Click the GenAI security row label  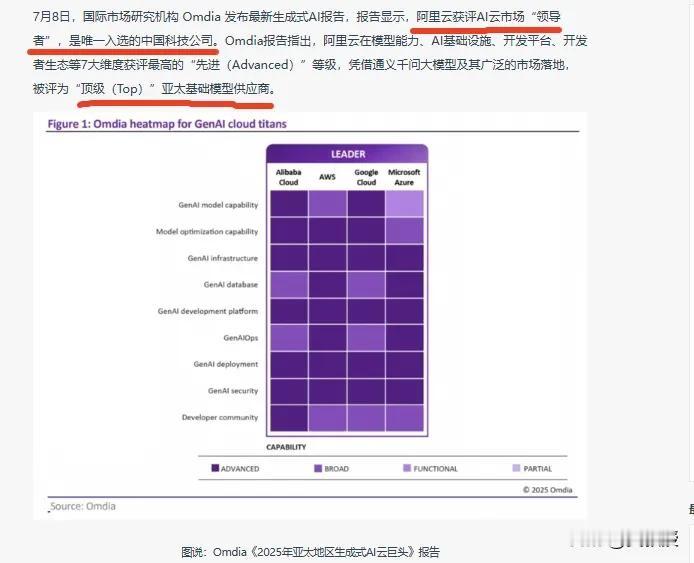pos(233,391)
